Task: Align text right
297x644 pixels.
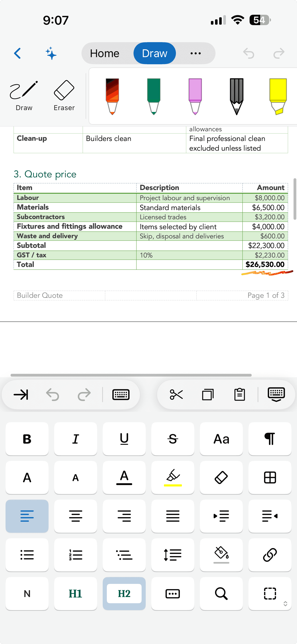Action: tap(124, 516)
